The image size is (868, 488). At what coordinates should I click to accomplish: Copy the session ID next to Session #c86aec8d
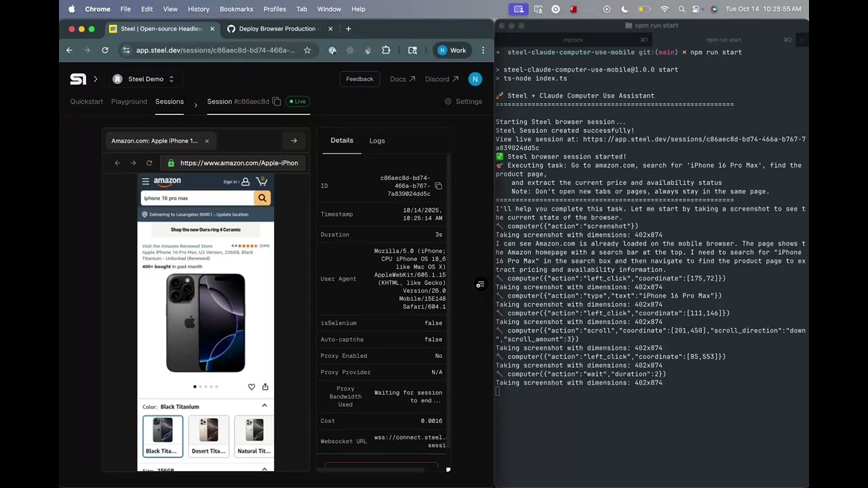[x=276, y=102]
